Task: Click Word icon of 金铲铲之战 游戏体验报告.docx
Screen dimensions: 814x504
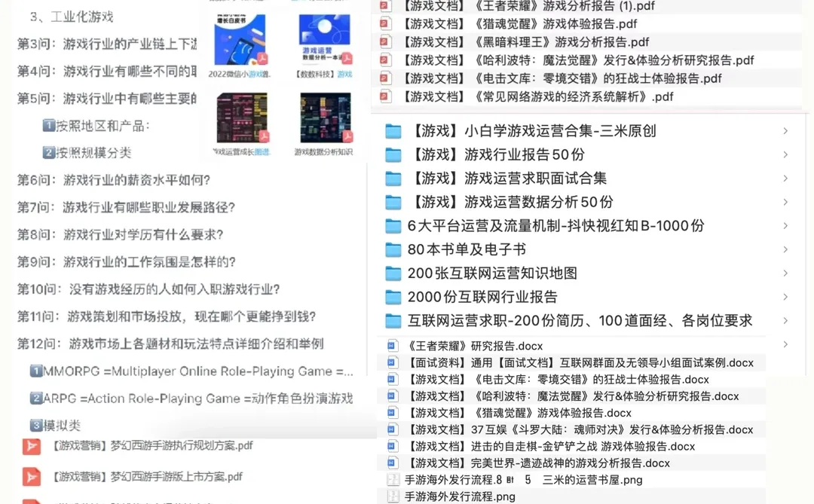Action: point(393,446)
